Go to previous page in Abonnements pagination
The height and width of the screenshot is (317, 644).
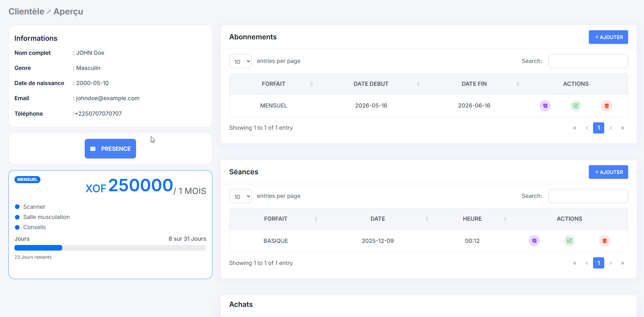587,128
